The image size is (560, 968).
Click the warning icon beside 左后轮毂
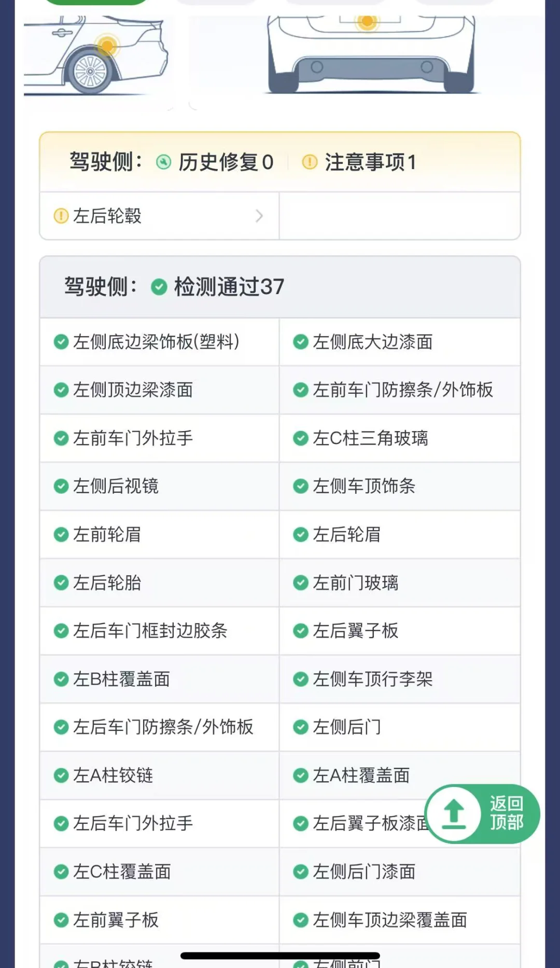61,216
